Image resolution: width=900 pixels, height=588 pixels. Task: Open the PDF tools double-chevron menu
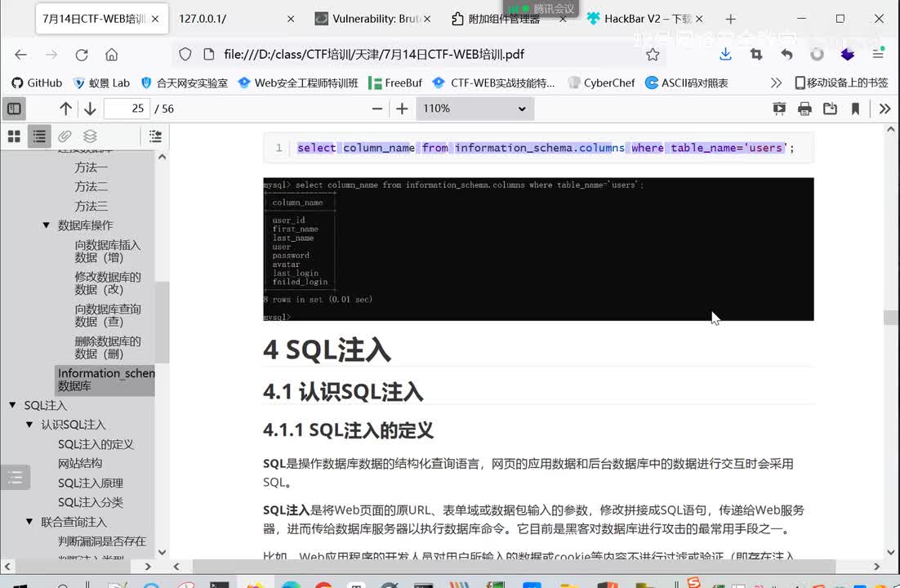(x=884, y=109)
